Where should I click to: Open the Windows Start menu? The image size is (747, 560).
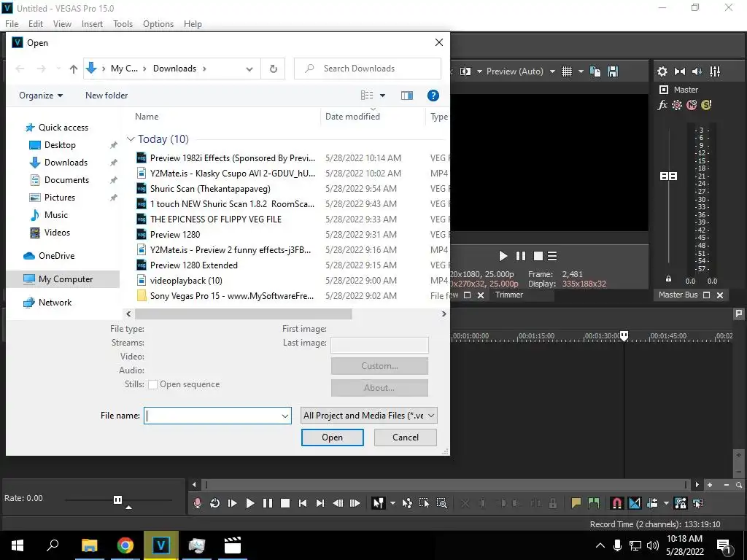(18, 545)
